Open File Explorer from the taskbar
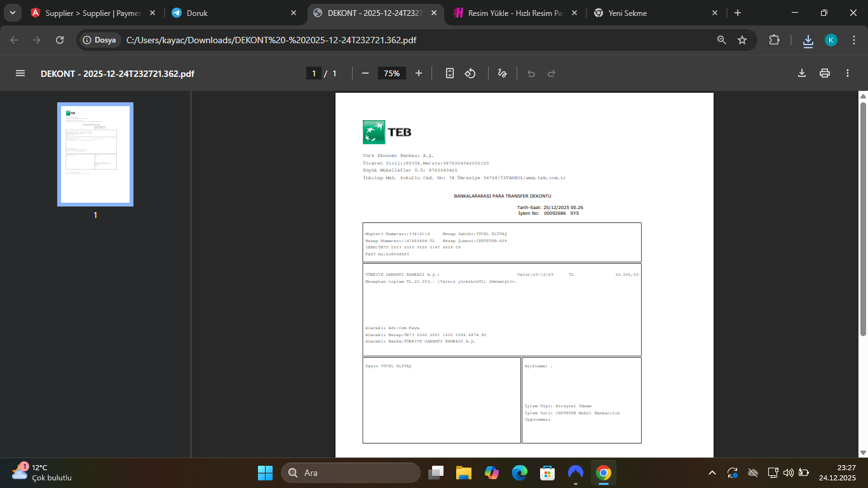The height and width of the screenshot is (488, 868). (x=464, y=473)
